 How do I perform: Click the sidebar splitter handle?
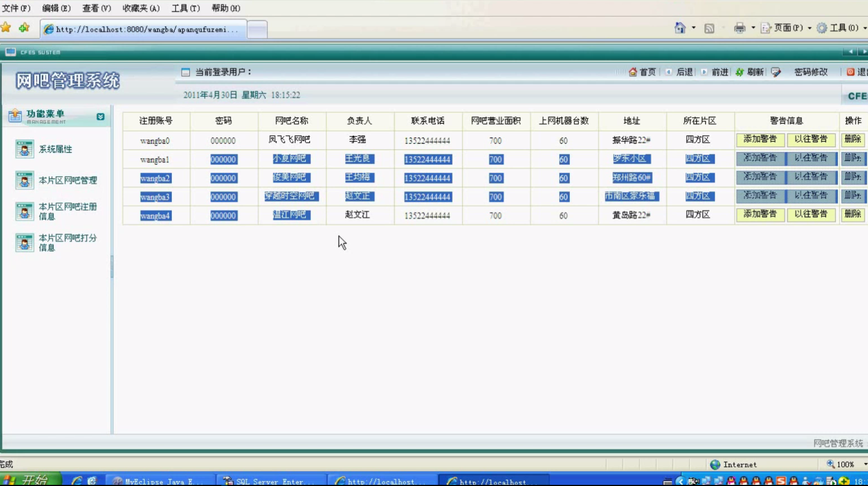point(112,267)
